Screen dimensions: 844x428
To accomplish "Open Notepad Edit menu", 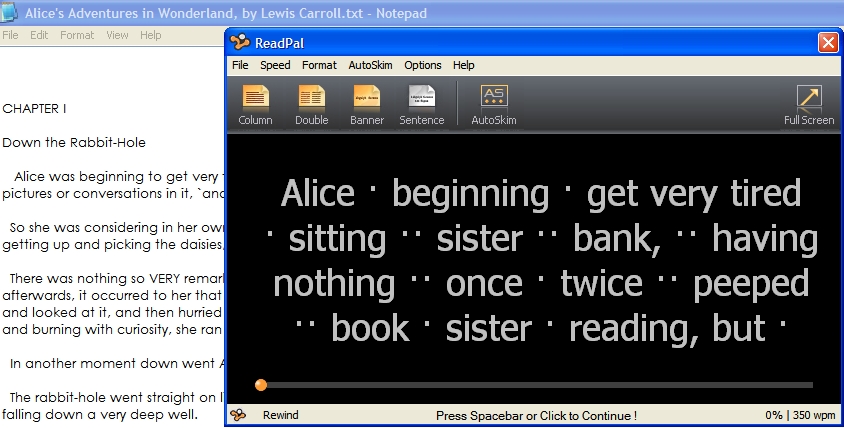I will tap(39, 35).
